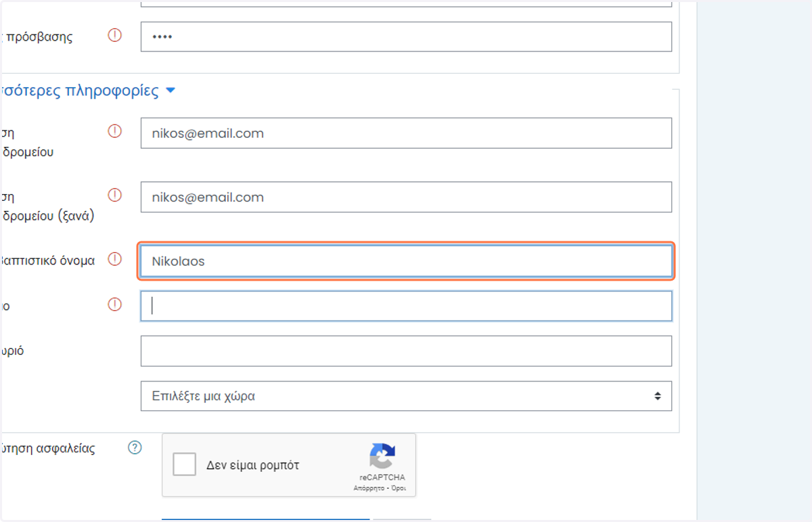Click the "απτιστικό όνομα" label text
Viewport: 812px width, 522px height.
pos(47,260)
